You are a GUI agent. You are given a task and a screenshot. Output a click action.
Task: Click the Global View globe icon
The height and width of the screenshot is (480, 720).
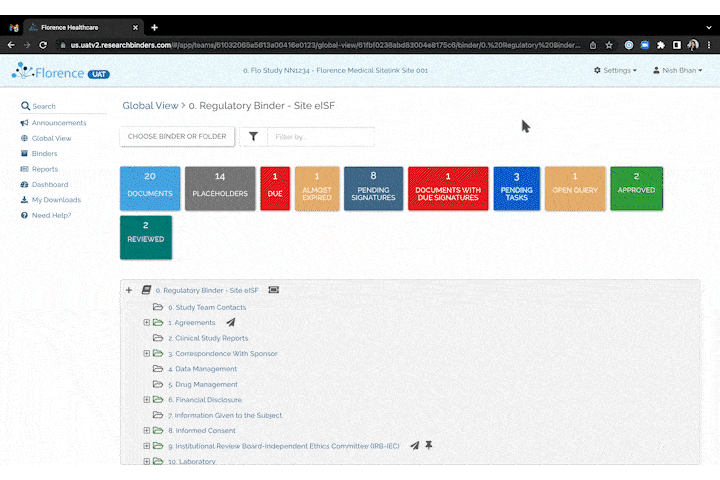pyautogui.click(x=24, y=138)
